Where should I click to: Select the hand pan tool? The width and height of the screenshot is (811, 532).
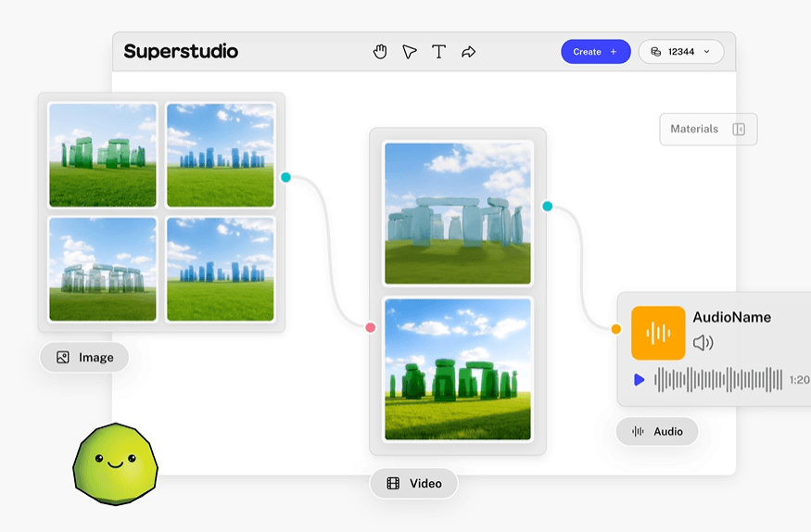(380, 52)
